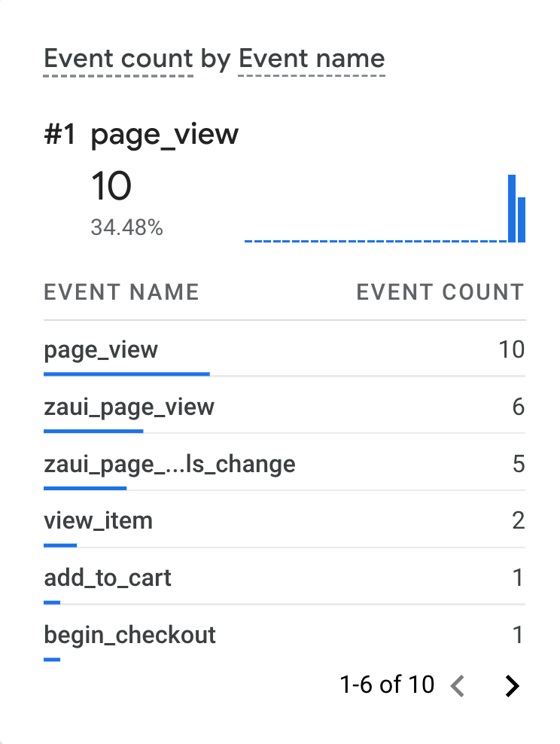Select the page_view event row
This screenshot has width=560, height=744.
(x=102, y=349)
